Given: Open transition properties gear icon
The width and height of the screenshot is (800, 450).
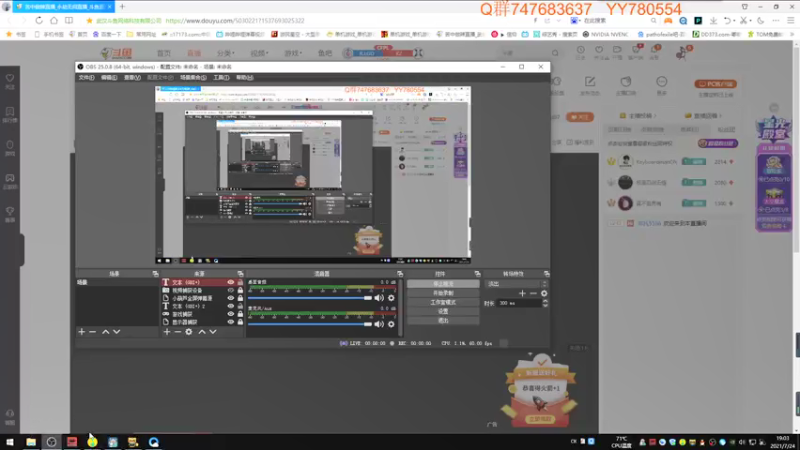Looking at the screenshot, I should [544, 293].
